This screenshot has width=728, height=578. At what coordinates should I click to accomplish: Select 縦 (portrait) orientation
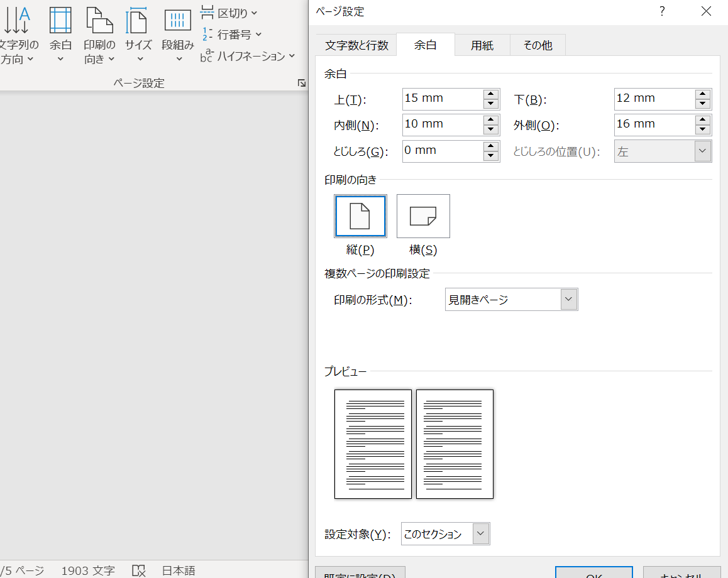(x=360, y=215)
